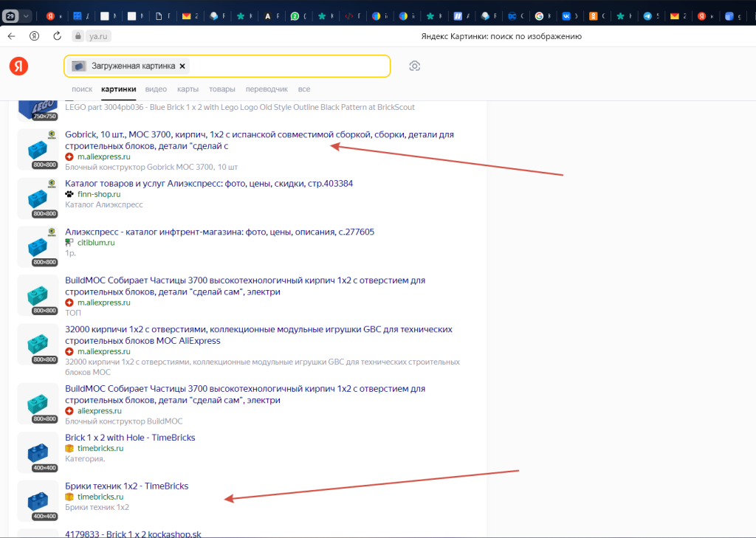This screenshot has width=756, height=538.
Task: Open the Каталог товаров и услуг Алиэкспресс link
Action: (209, 183)
